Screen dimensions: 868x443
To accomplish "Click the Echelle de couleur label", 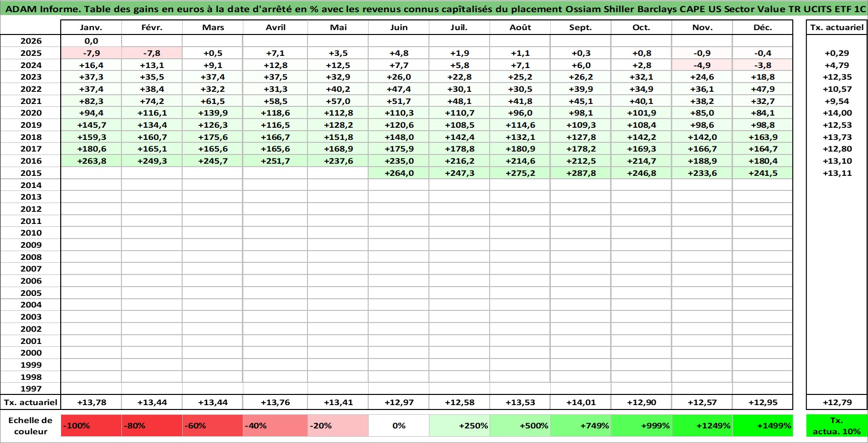I will (x=31, y=426).
